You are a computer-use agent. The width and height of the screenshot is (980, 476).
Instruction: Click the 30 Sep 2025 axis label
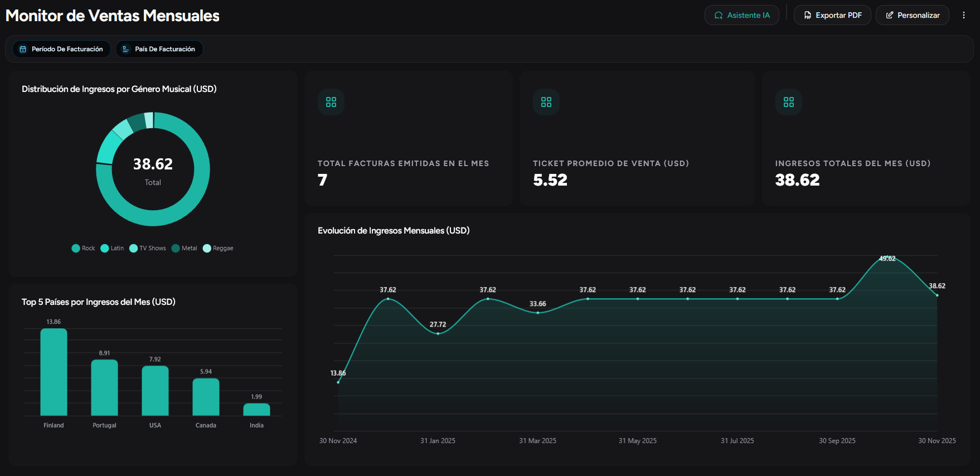[837, 441]
